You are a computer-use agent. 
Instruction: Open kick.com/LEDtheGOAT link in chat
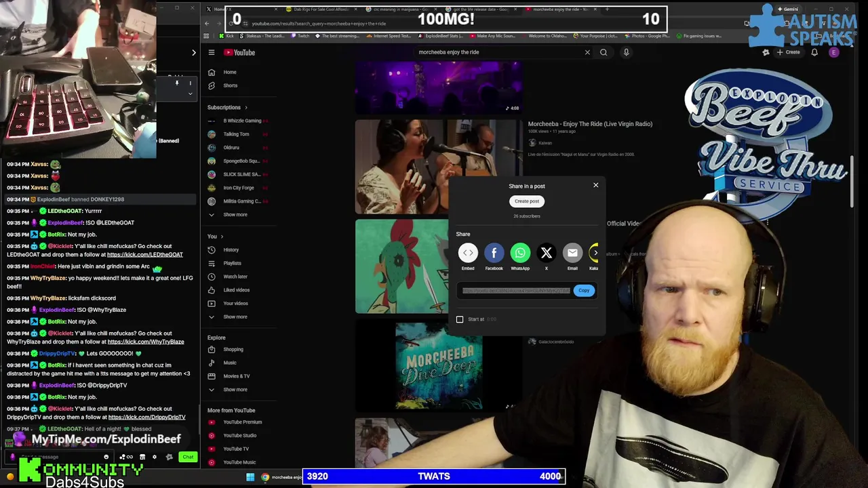[x=144, y=255]
